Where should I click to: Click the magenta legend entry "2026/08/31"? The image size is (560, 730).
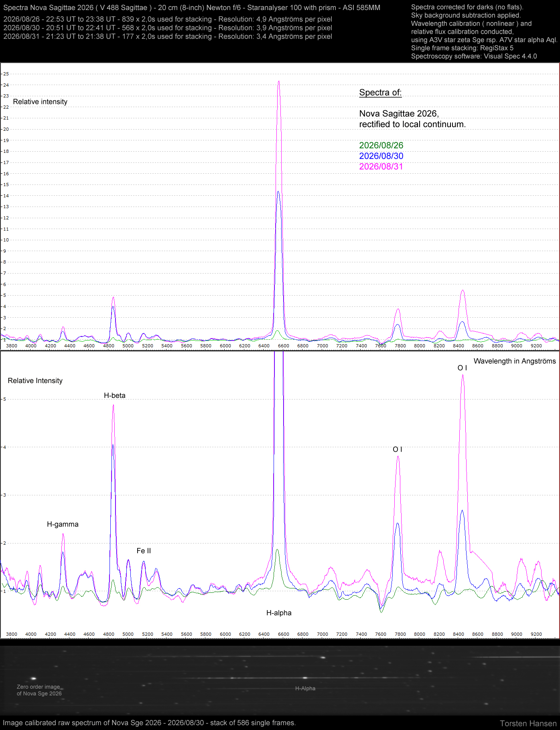[381, 166]
